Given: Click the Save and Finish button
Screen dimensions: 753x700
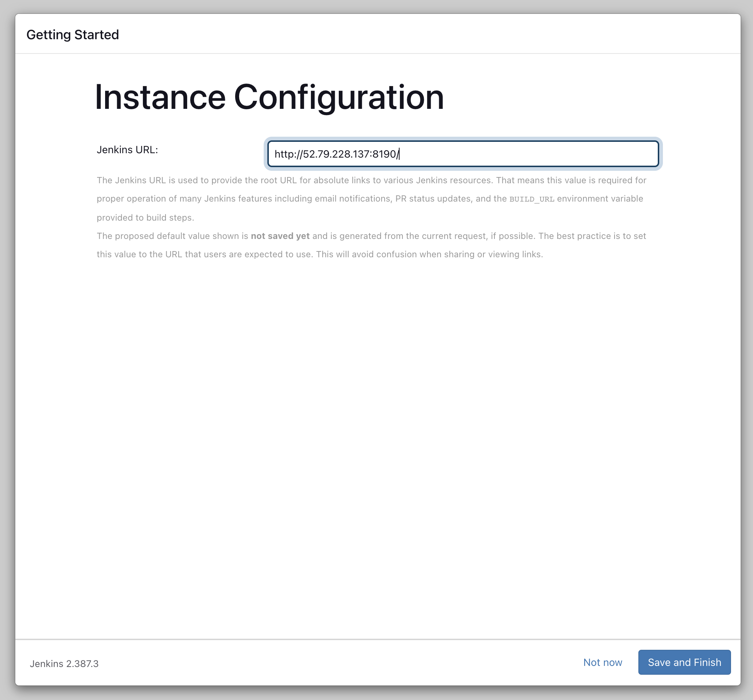Looking at the screenshot, I should tap(684, 662).
